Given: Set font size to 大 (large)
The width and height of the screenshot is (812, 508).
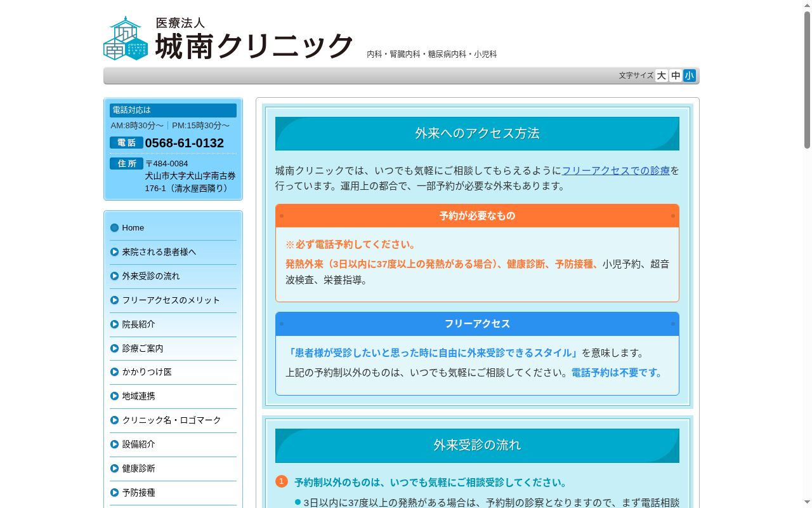Looking at the screenshot, I should tap(662, 76).
